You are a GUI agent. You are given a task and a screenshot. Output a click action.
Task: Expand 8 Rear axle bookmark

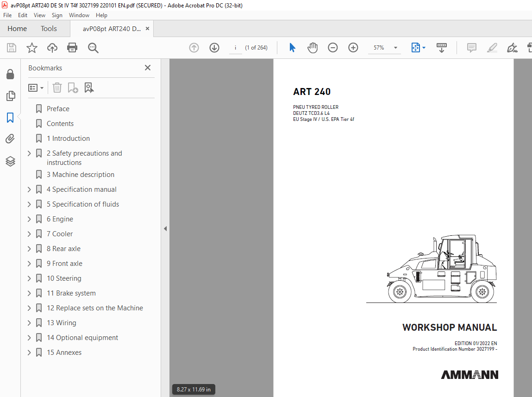point(29,249)
